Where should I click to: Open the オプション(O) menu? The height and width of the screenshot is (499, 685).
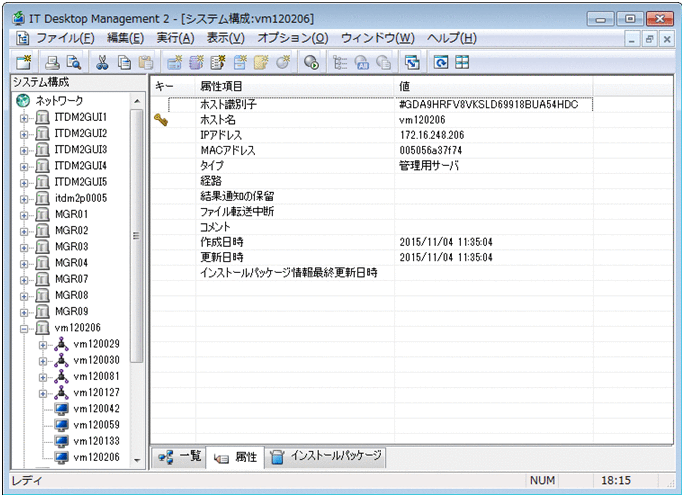293,38
